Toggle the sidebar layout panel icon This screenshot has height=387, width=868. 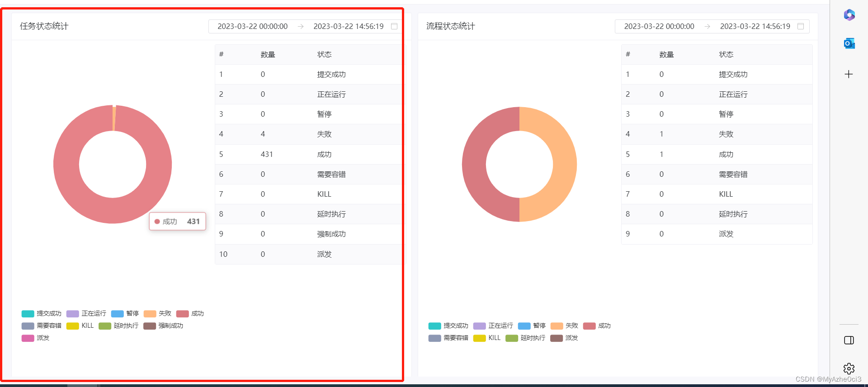tap(849, 340)
